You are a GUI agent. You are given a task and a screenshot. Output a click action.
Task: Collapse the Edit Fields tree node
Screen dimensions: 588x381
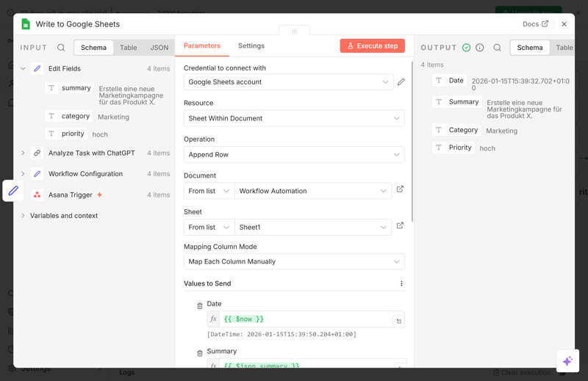click(x=23, y=69)
